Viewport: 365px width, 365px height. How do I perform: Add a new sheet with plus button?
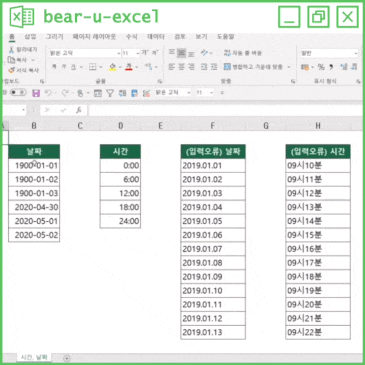tap(67, 358)
